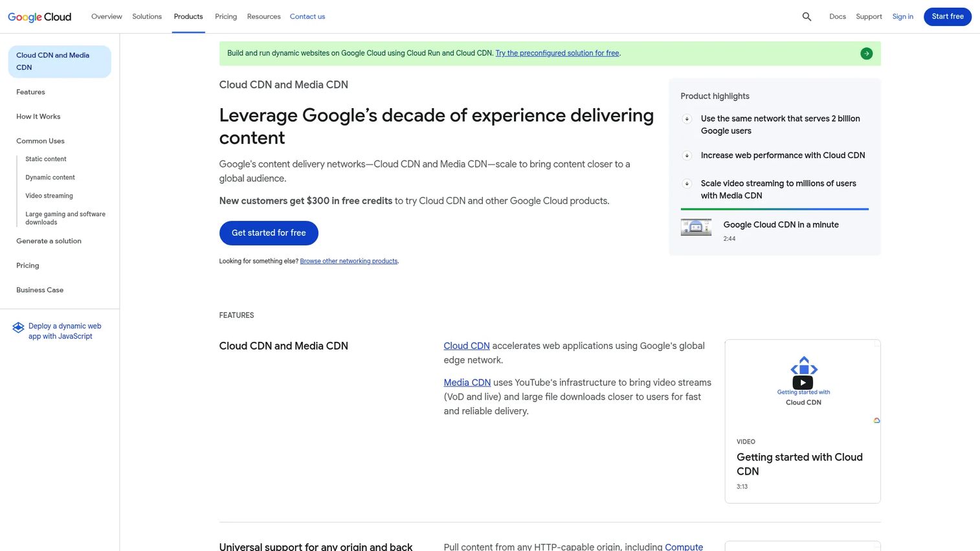This screenshot has height=551, width=980.
Task: Open Pricing in the left sidebar
Action: [x=28, y=265]
